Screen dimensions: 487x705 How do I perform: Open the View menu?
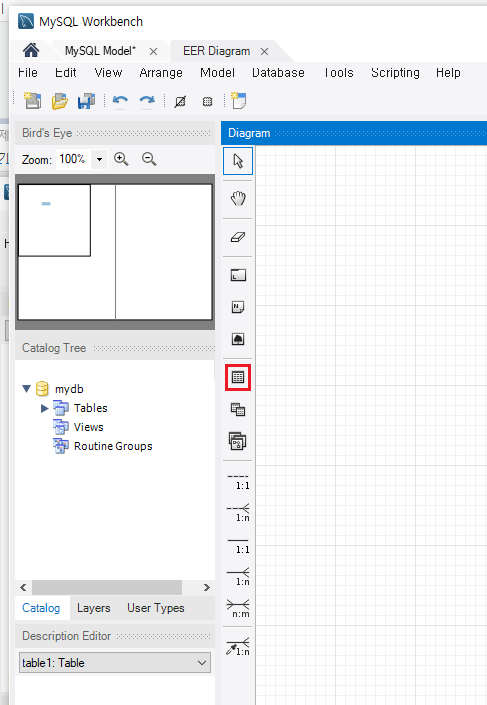click(x=108, y=73)
